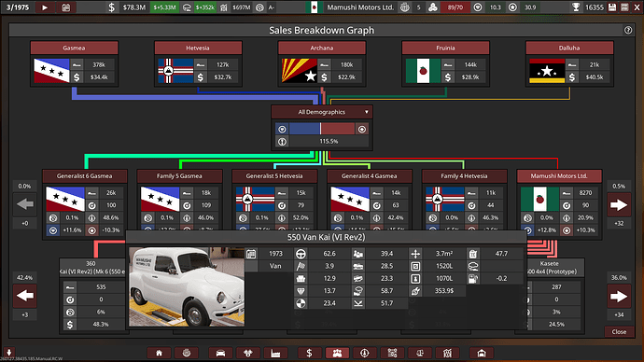
Task: Select the Mamushi Motors Ltd. card header
Action: 559,176
